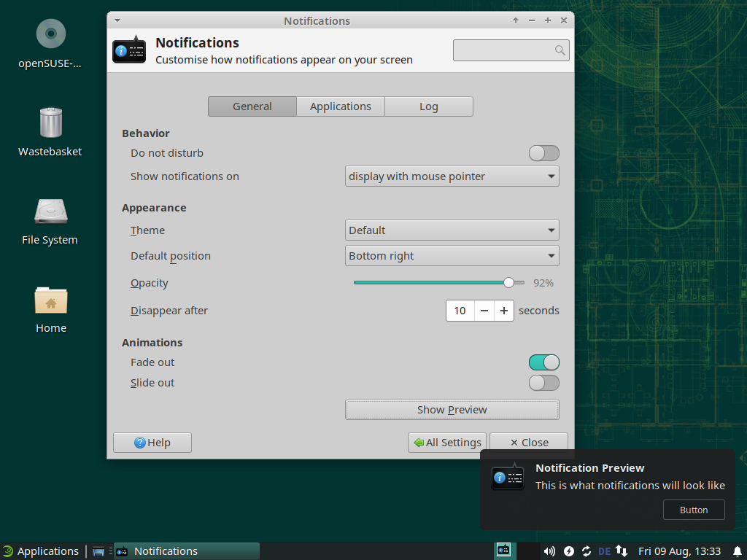Click the Show Preview button
The image size is (747, 560).
click(452, 410)
